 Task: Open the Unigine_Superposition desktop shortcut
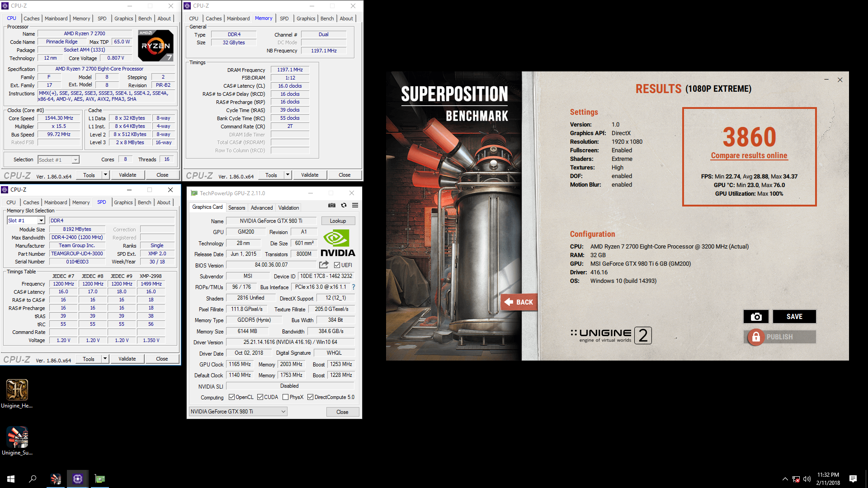17,441
